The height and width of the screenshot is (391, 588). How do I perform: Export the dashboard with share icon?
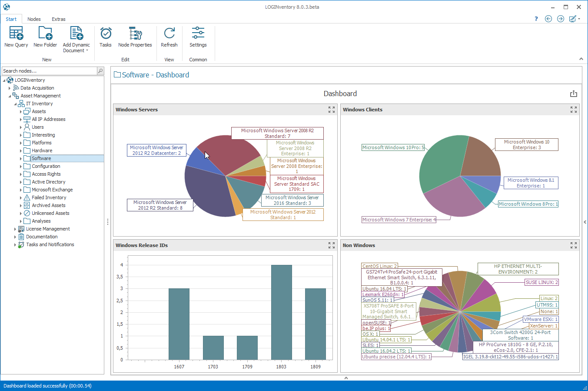[574, 94]
